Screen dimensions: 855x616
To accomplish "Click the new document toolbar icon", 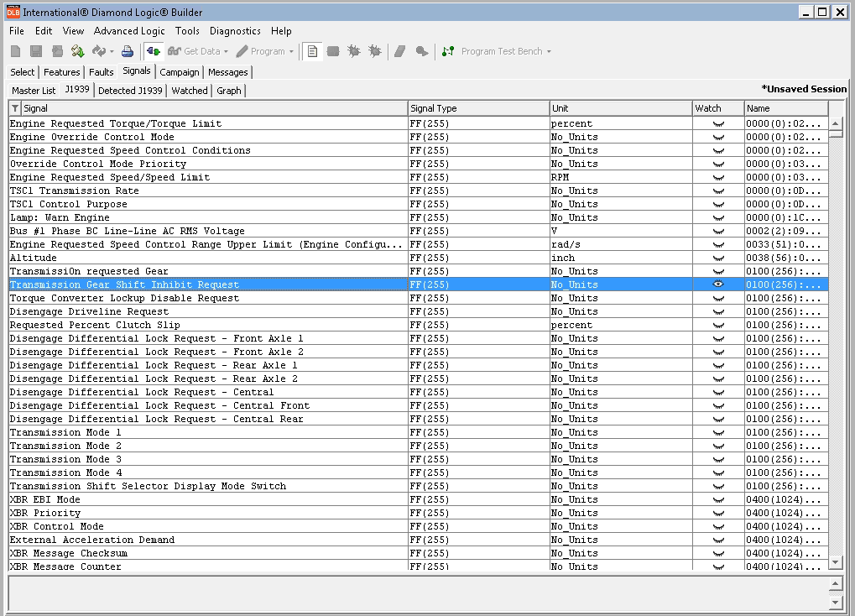I will point(16,51).
